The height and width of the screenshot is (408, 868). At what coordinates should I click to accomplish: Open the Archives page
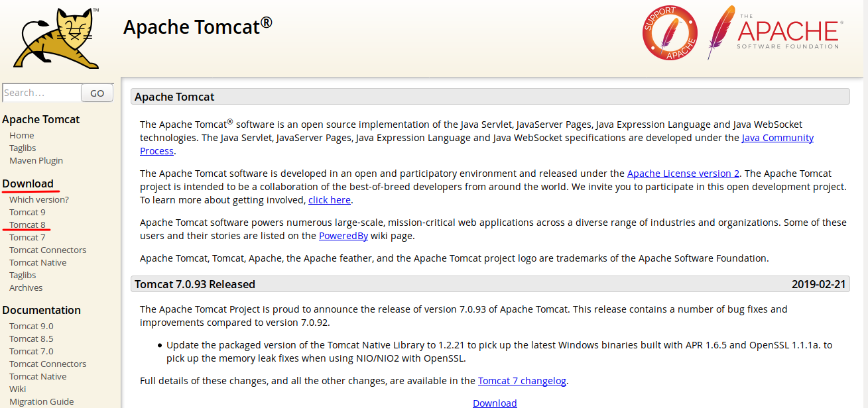pyautogui.click(x=25, y=287)
